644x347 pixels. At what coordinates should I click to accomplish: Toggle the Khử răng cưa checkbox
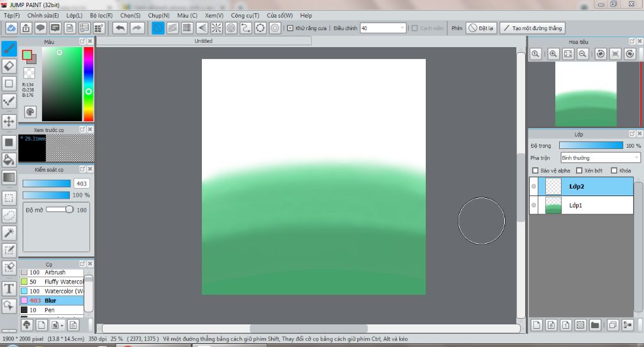point(290,28)
